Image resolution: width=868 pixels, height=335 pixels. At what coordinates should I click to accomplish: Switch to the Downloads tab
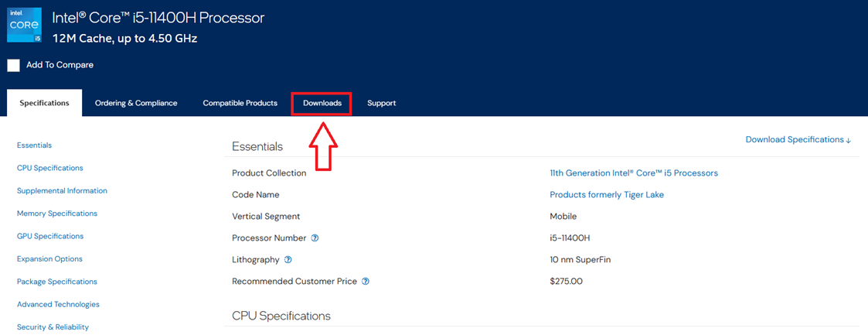point(322,103)
